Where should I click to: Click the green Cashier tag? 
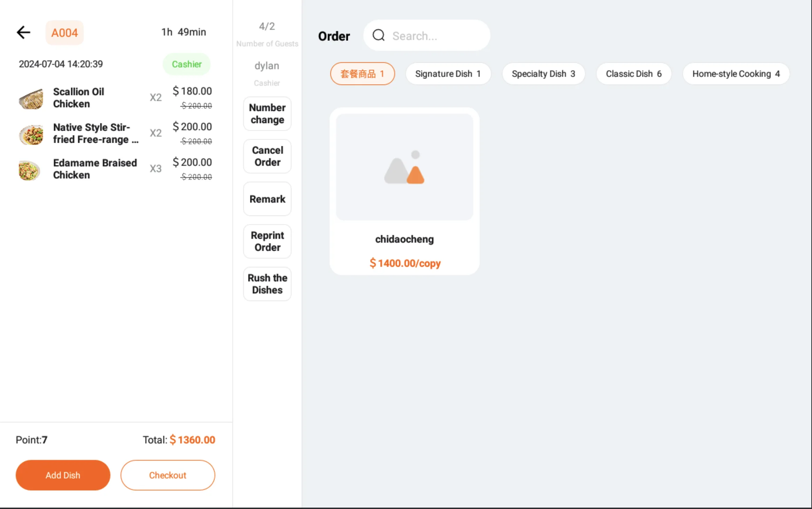point(187,64)
